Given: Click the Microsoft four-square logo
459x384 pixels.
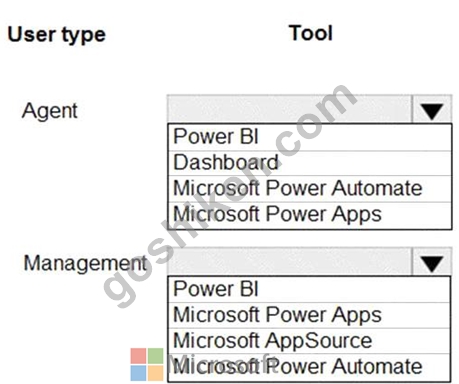Looking at the screenshot, I should 147,364.
